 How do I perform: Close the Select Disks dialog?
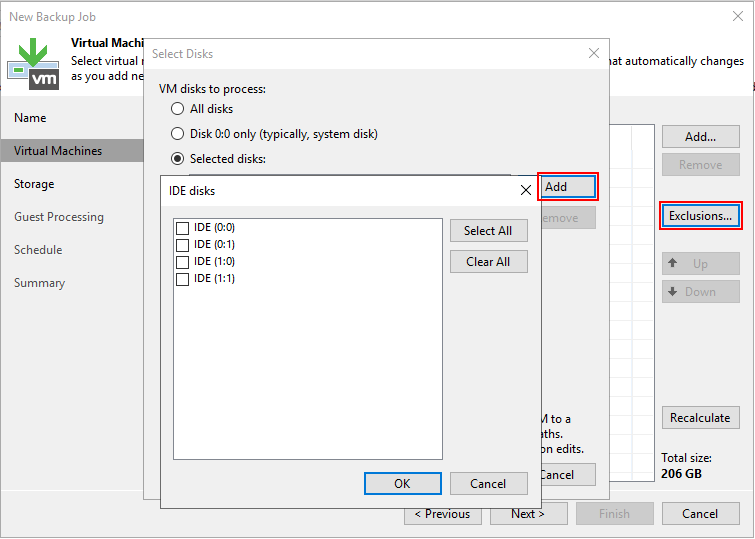594,54
